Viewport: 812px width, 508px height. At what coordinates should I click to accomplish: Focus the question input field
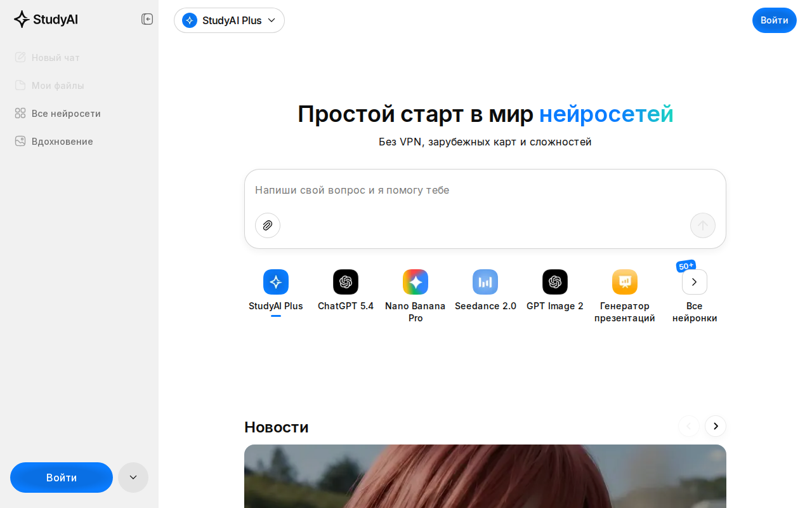point(485,190)
